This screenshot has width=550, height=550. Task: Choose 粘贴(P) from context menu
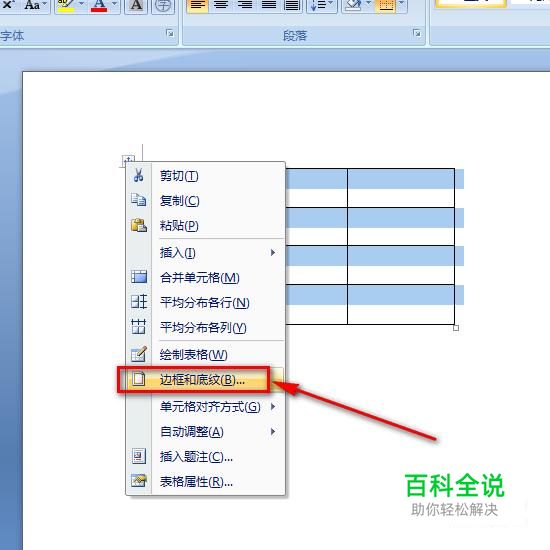point(205,226)
